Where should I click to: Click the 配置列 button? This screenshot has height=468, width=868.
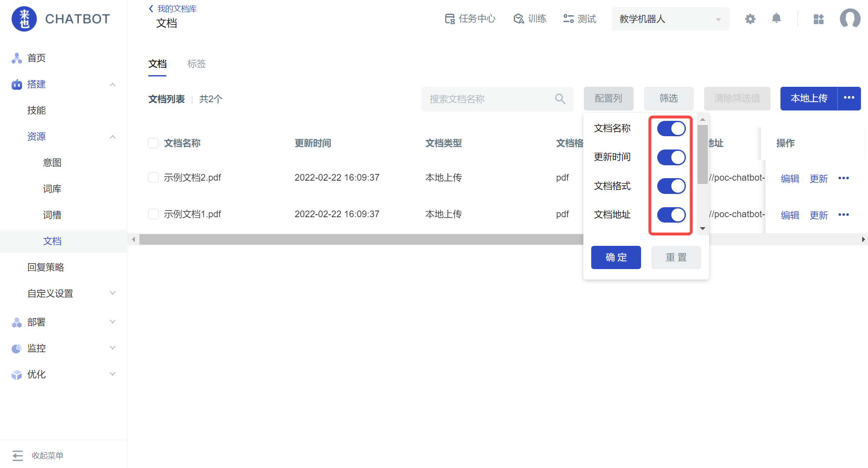tap(609, 98)
